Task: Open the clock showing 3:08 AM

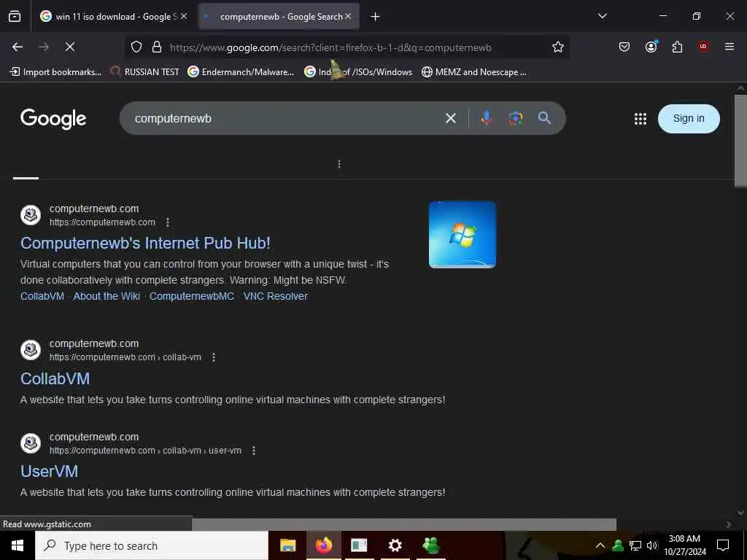Action: click(684, 545)
